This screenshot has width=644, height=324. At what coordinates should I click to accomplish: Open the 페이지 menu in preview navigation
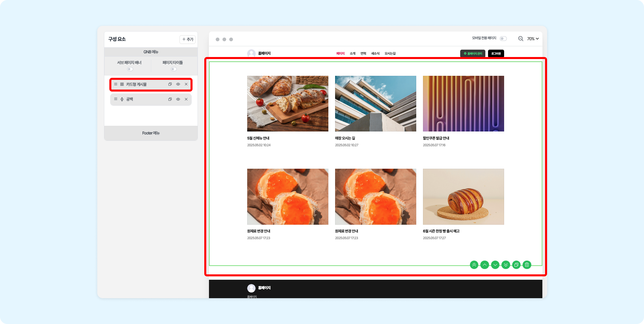pyautogui.click(x=340, y=54)
